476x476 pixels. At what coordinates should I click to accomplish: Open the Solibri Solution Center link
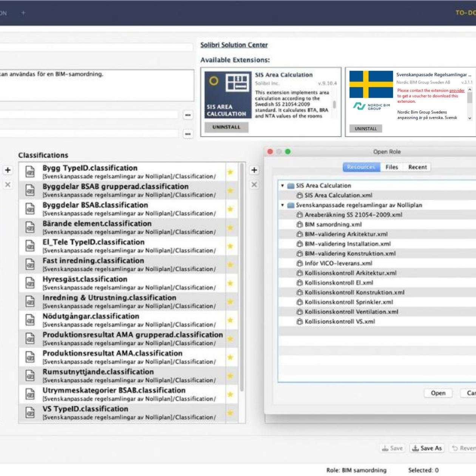(234, 45)
